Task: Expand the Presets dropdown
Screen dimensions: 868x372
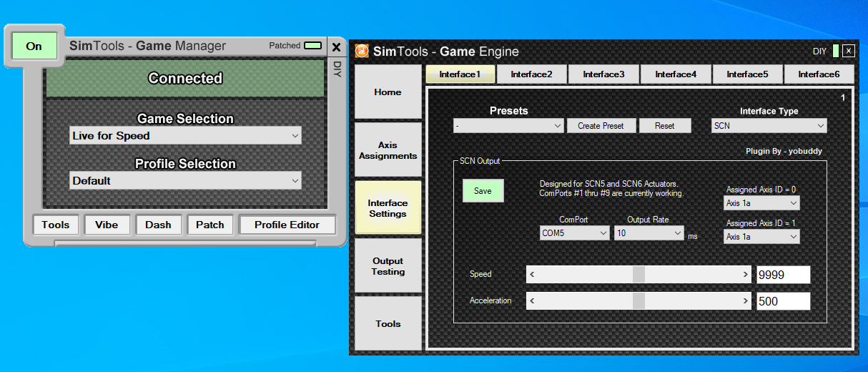Action: point(509,126)
